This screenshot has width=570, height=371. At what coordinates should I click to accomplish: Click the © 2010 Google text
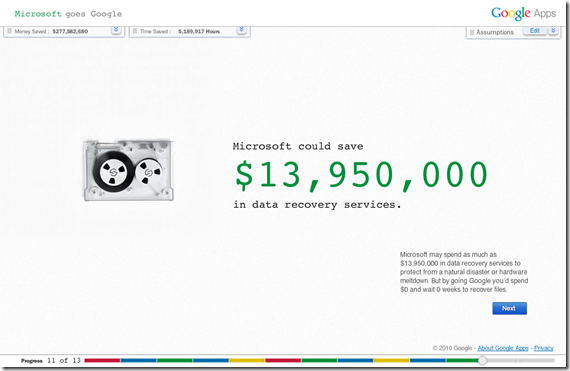pos(452,348)
